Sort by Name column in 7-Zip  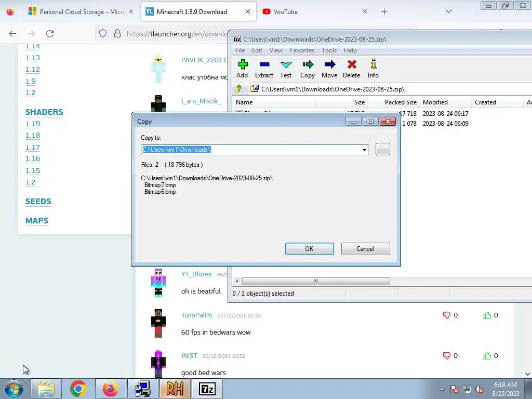(x=274, y=102)
